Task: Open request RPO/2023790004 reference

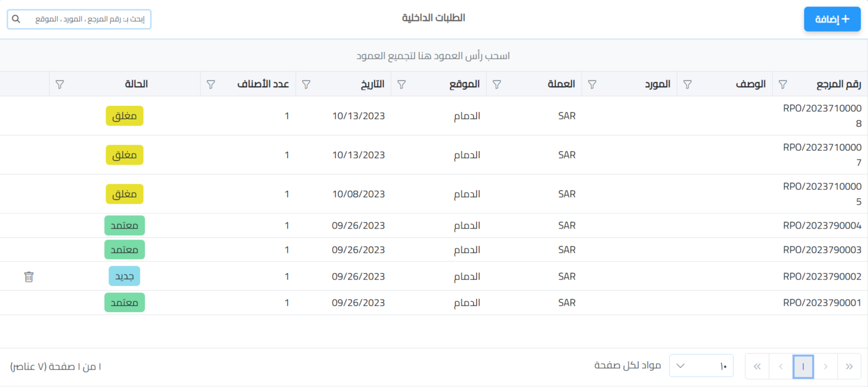Action: coord(822,226)
